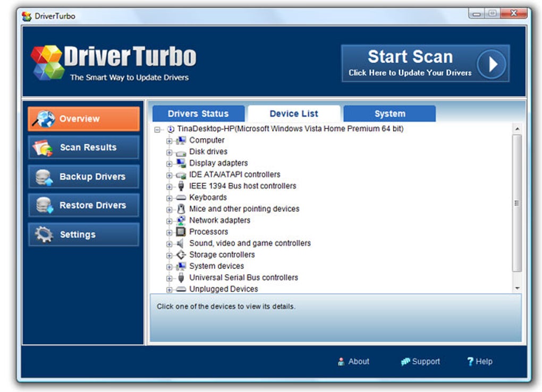Viewport: 542px width, 392px height.
Task: Click the Display adapters icon
Action: [181, 163]
